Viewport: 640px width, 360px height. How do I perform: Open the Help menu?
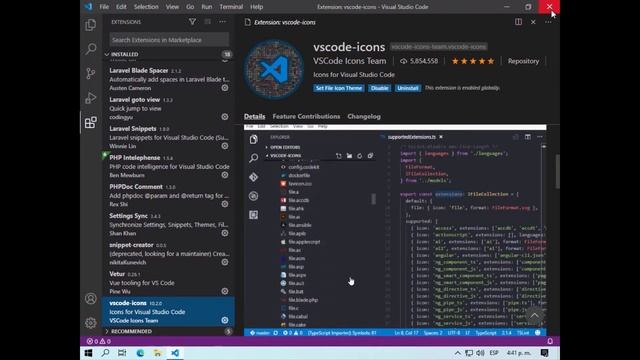click(256, 7)
